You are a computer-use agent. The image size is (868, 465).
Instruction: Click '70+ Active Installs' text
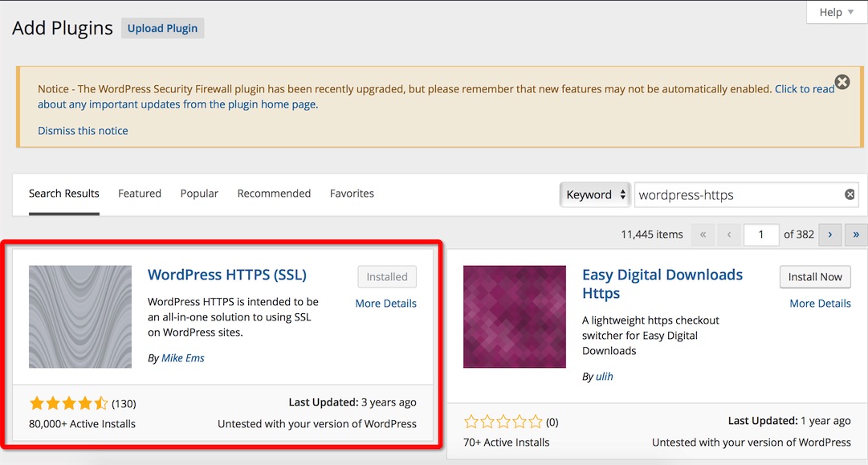(507, 443)
